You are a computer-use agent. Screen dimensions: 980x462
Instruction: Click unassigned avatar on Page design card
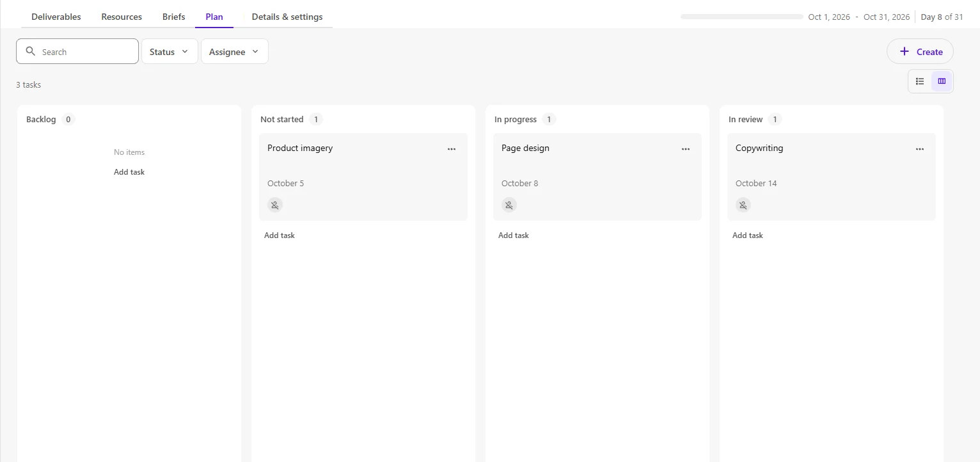click(x=509, y=205)
